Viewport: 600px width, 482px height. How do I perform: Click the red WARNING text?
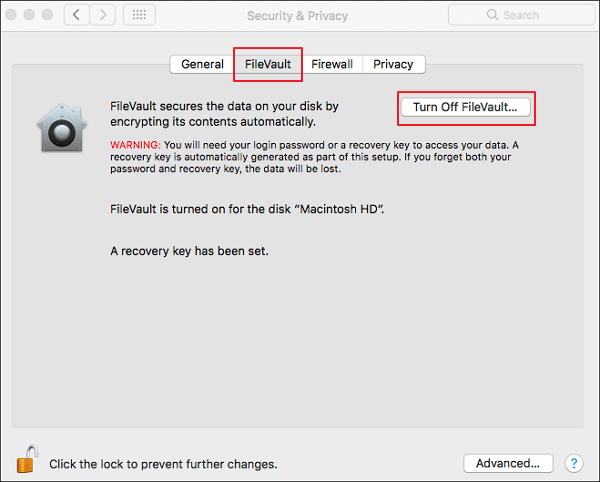tap(135, 145)
